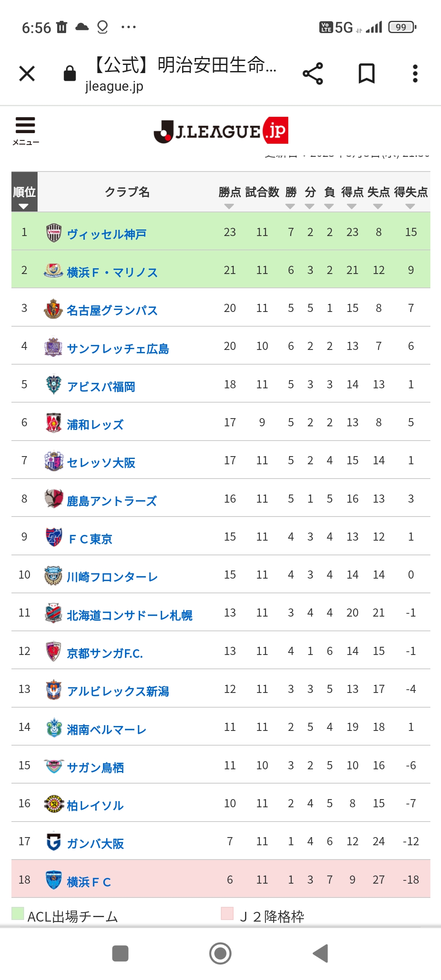Tap the bookmark icon

point(366,74)
